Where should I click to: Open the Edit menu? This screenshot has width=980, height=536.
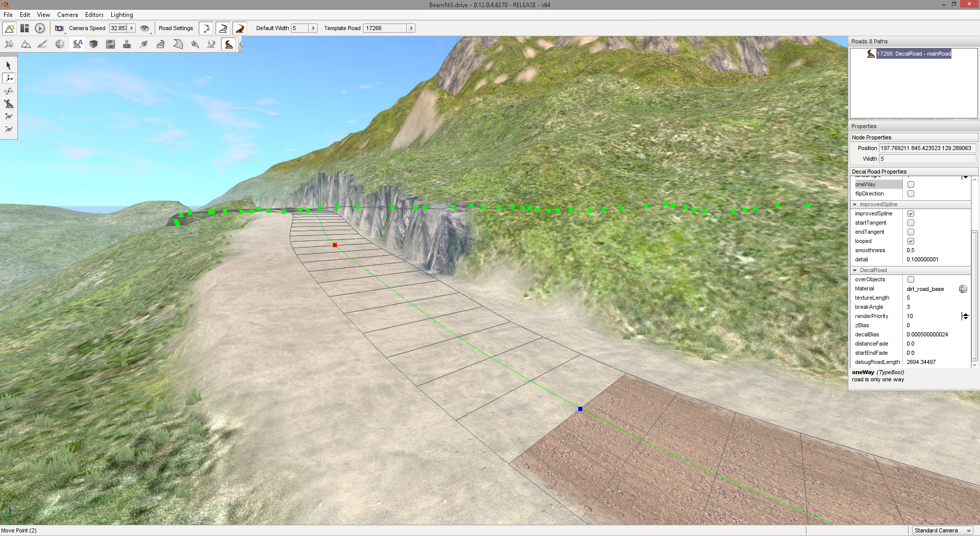[25, 15]
